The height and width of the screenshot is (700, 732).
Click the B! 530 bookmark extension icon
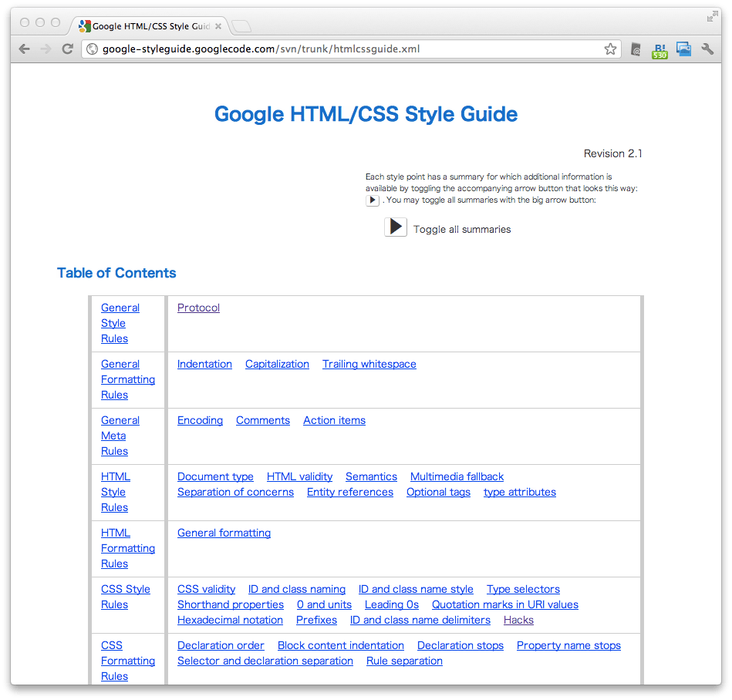[x=659, y=50]
